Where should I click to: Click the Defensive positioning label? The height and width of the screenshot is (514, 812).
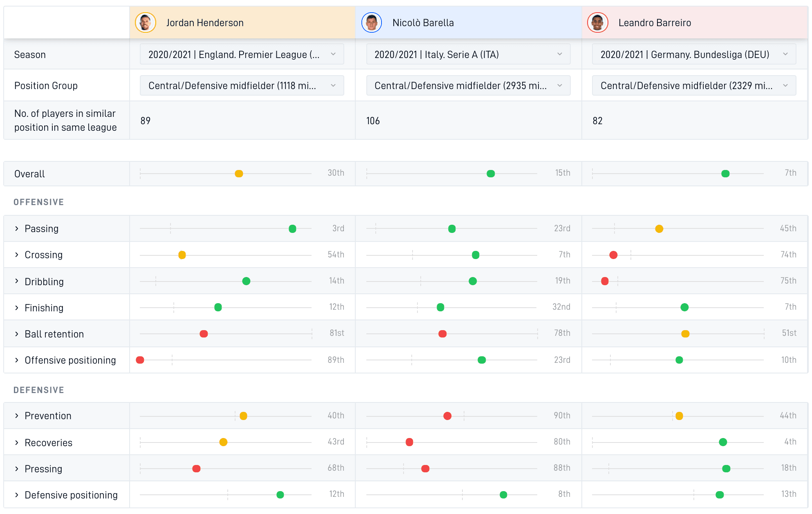pos(71,495)
